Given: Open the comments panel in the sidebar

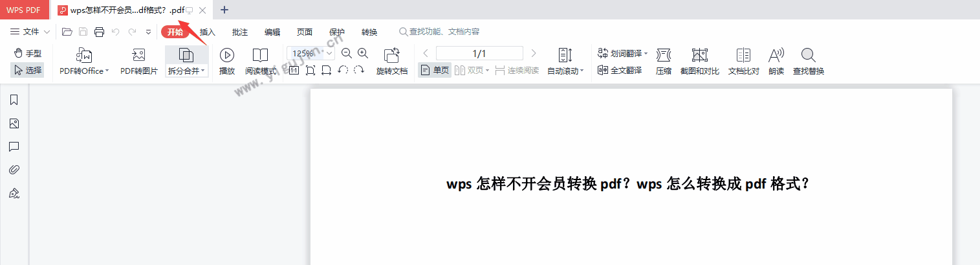Looking at the screenshot, I should coord(14,146).
